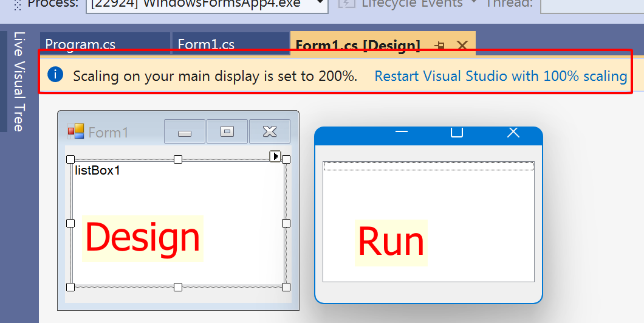Click Restart Visual Studio with 100% scaling link
Screen dimensions: 644x323
[x=501, y=76]
